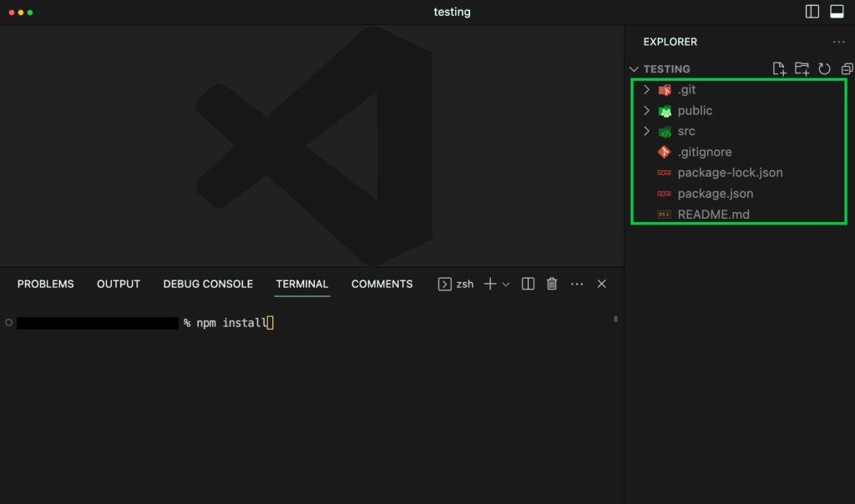Open Explorer views and more actions menu
Screen dimensions: 855x504
point(838,42)
